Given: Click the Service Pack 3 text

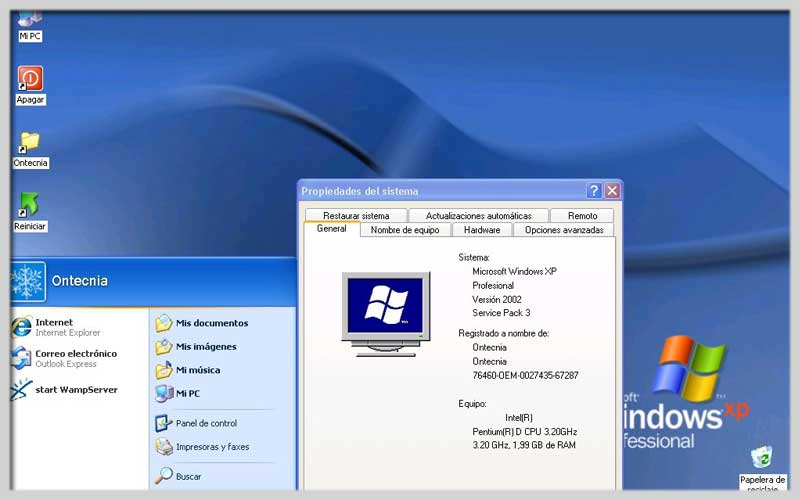Looking at the screenshot, I should pyautogui.click(x=501, y=313).
